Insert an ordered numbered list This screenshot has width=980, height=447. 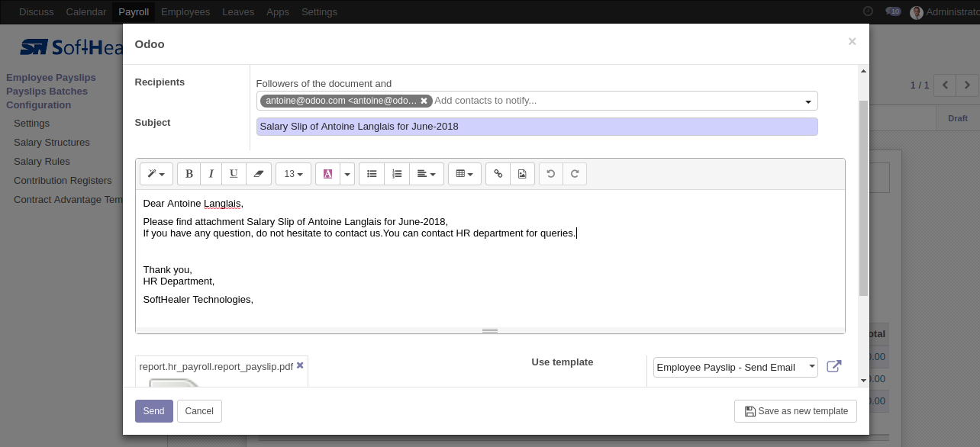click(x=397, y=174)
